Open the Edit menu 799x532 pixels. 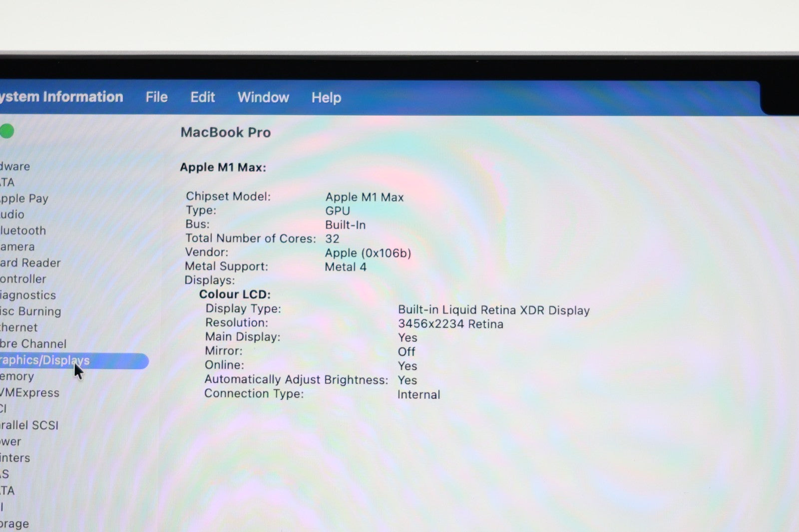[x=202, y=97]
